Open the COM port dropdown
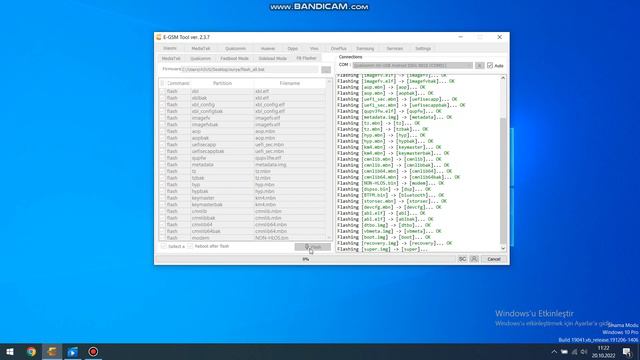This screenshot has width=640, height=360. click(413, 65)
